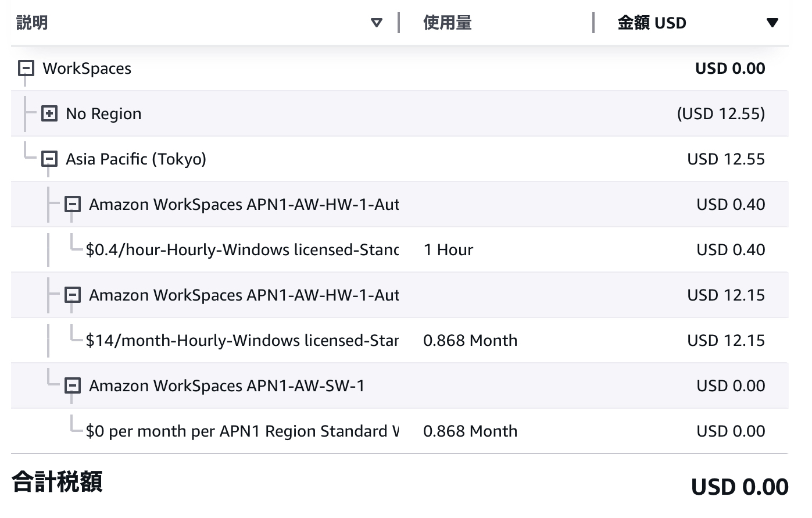Select the 合計税額 total USD 0.00
Screen dimensions: 812x518
739,487
